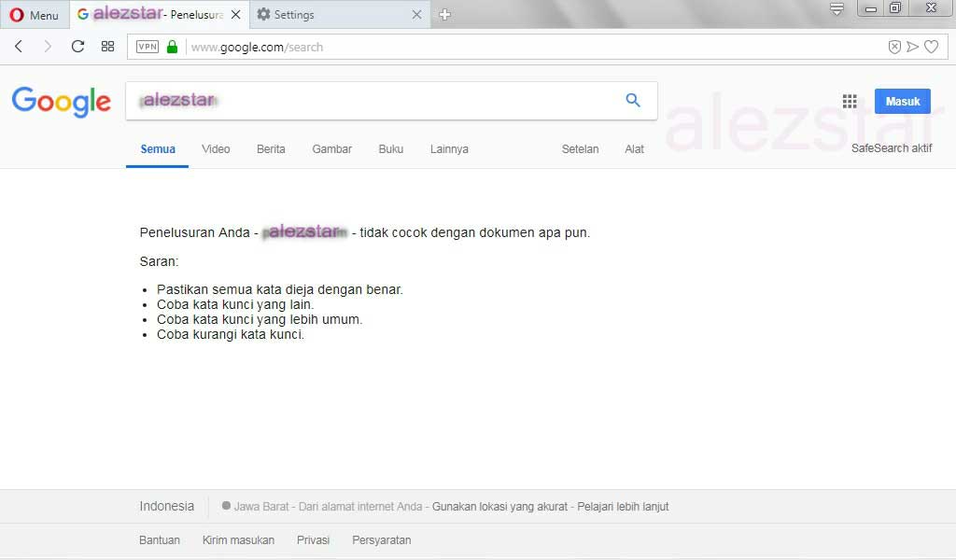Switch to the Video results tab
This screenshot has width=956, height=560.
(216, 149)
